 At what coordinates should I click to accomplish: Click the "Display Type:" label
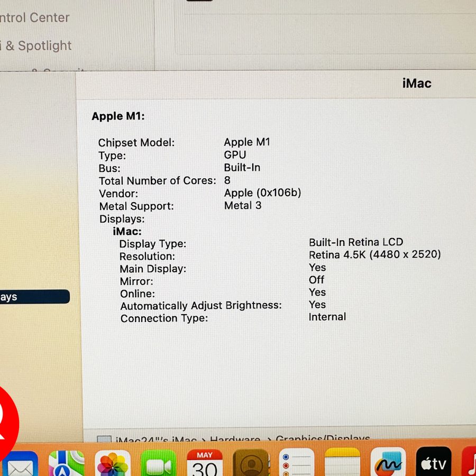click(x=153, y=244)
